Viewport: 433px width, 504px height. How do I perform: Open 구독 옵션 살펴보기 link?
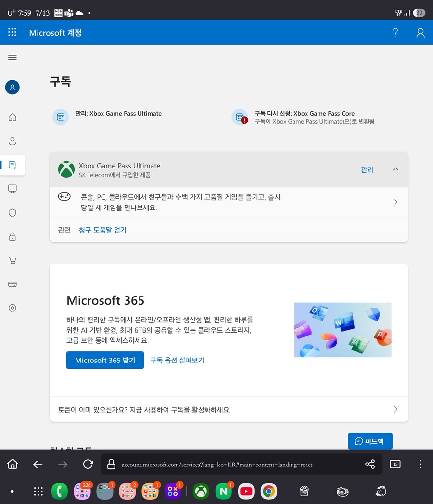click(177, 361)
